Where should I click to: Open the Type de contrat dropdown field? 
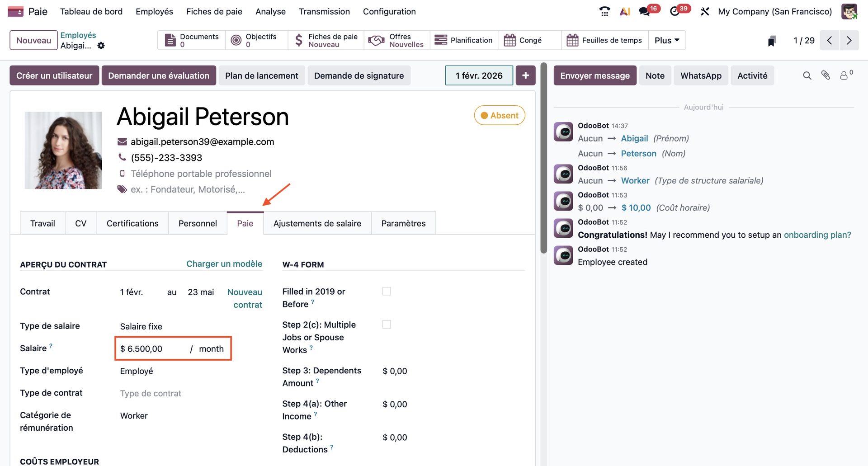pyautogui.click(x=172, y=393)
